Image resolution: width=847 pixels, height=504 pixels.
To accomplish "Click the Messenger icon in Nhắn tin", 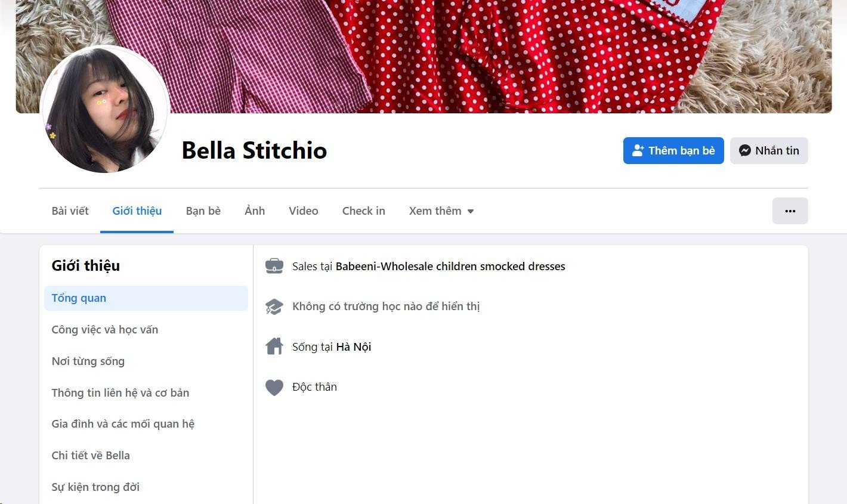I will (745, 151).
